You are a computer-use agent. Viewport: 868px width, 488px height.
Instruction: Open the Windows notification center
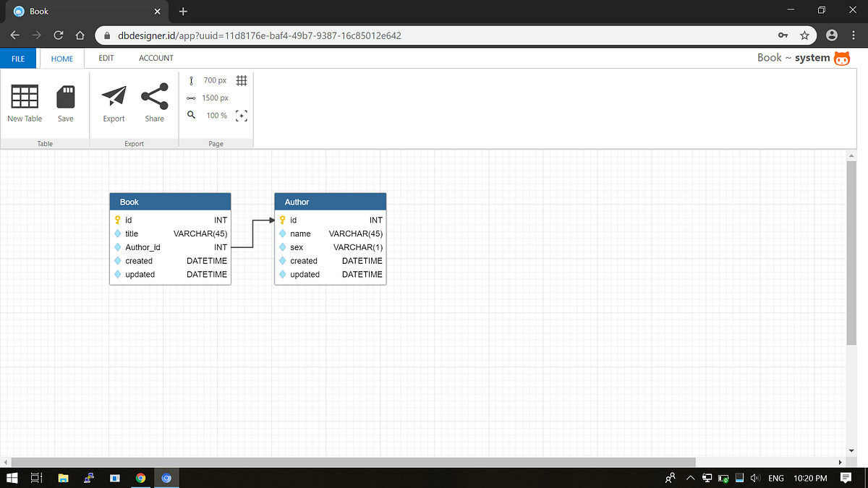[x=845, y=478]
